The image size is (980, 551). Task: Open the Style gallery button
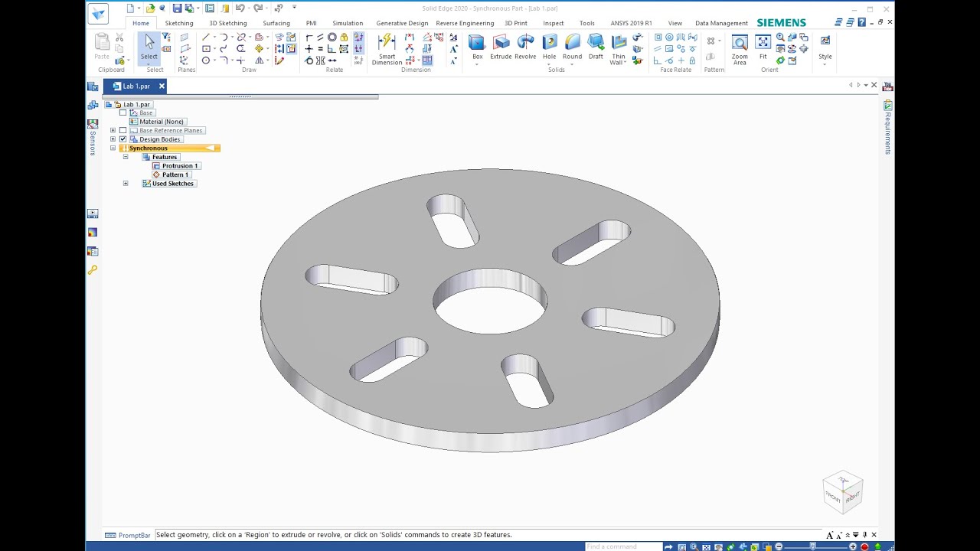click(825, 47)
